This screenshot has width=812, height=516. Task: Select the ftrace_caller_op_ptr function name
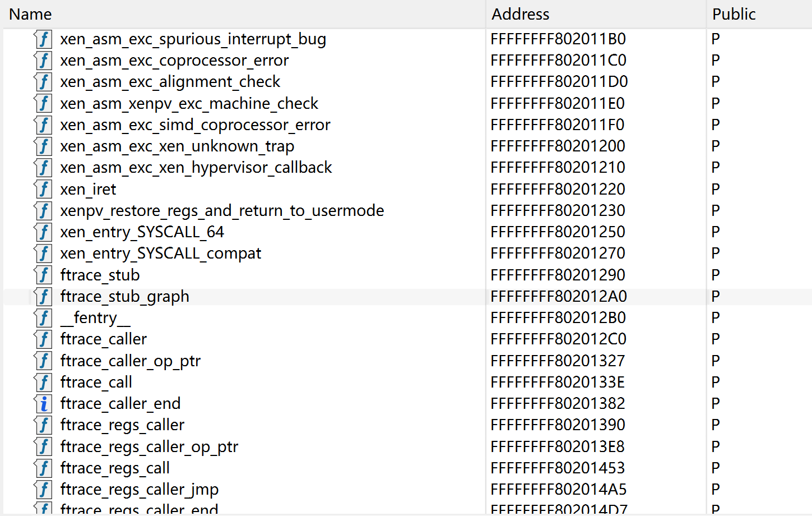(130, 361)
